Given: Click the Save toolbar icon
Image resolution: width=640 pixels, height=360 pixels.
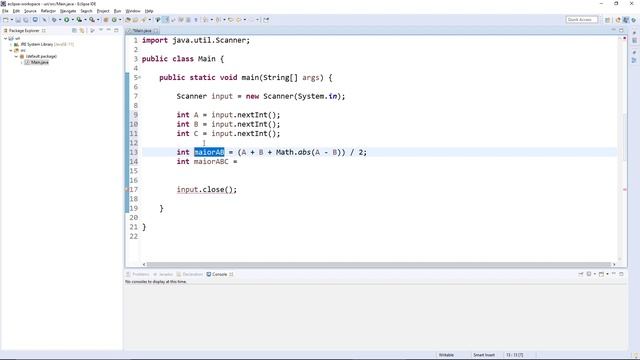Looking at the screenshot, I should point(18,20).
